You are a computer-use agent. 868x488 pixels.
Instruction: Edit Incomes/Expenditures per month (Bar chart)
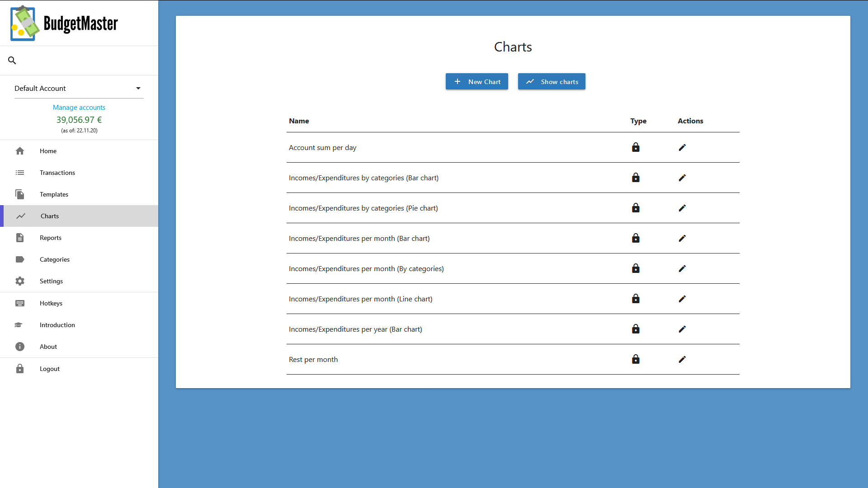pyautogui.click(x=682, y=238)
